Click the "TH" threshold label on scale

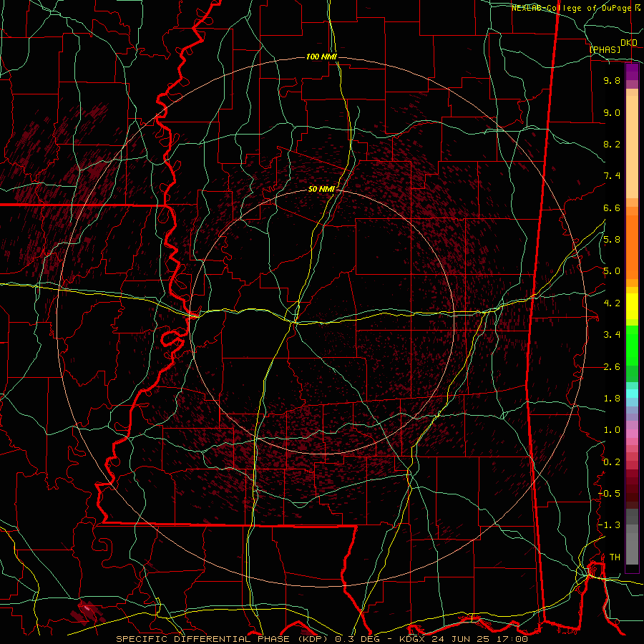pyautogui.click(x=615, y=557)
